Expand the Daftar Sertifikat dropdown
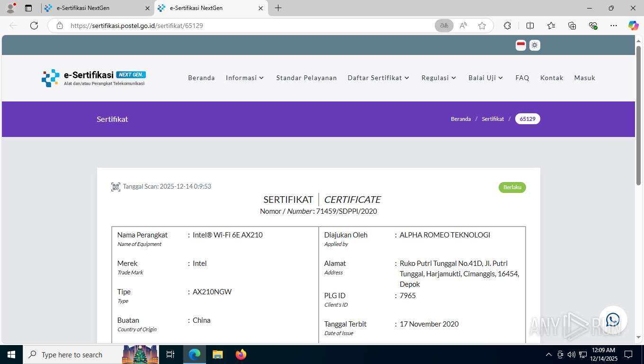 coord(378,78)
